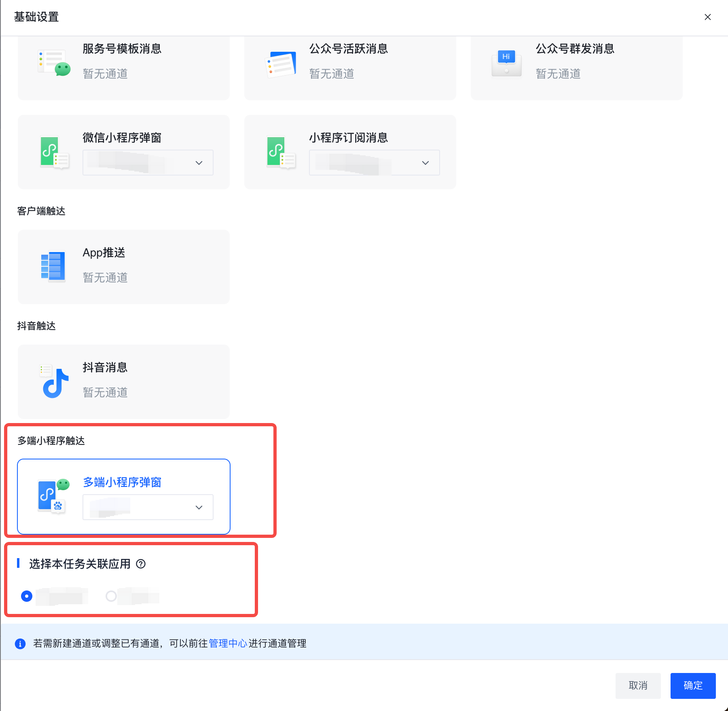This screenshot has width=728, height=711.
Task: Click the 微信小程序弹窗 icon
Action: pyautogui.click(x=54, y=152)
